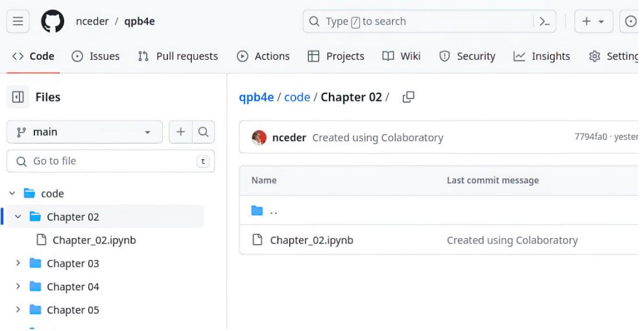Expand the Chapter 03 folder
The height and width of the screenshot is (331, 644).
point(18,264)
